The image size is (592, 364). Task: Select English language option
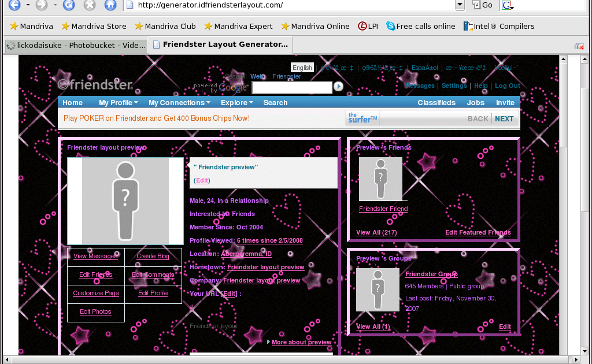[302, 68]
